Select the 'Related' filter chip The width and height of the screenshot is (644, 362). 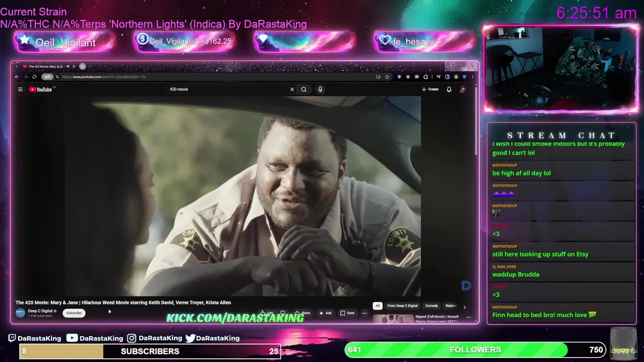coord(451,306)
